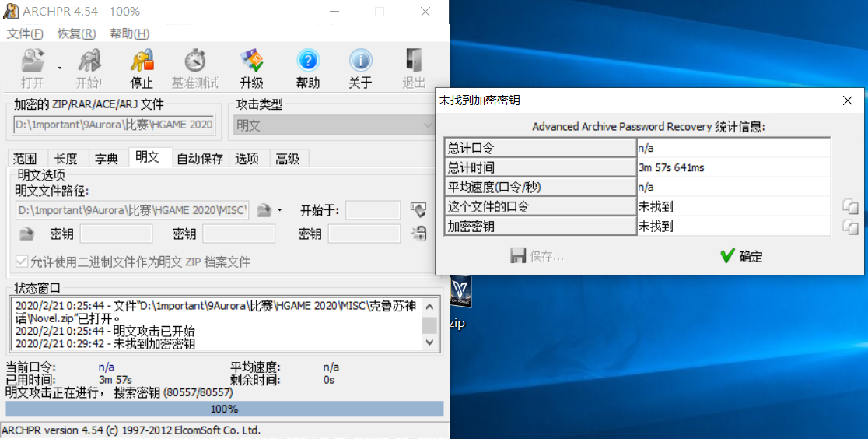Click the 总计口令 row label
Image resolution: width=868 pixels, height=439 pixels.
(x=541, y=148)
